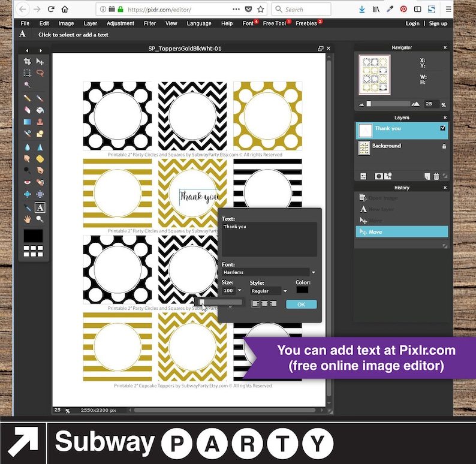Confirm text with the OK button

click(x=301, y=304)
